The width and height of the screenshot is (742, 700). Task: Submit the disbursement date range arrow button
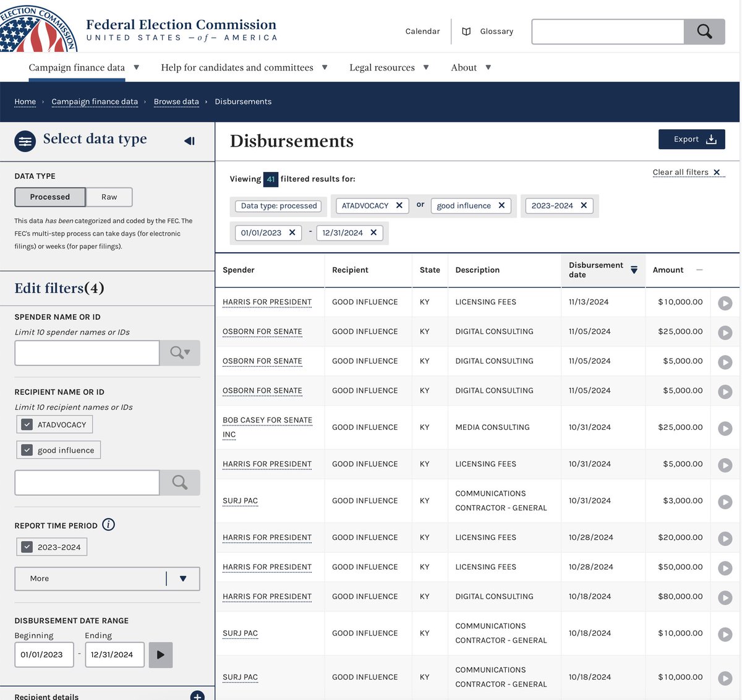pyautogui.click(x=161, y=655)
